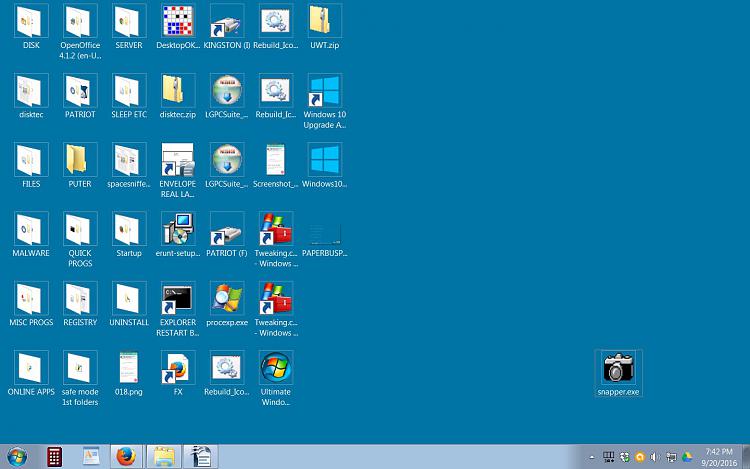Viewport: 750px width, 469px height.
Task: Select the ENVELOPE REAL LA... shortcut
Action: 178,160
